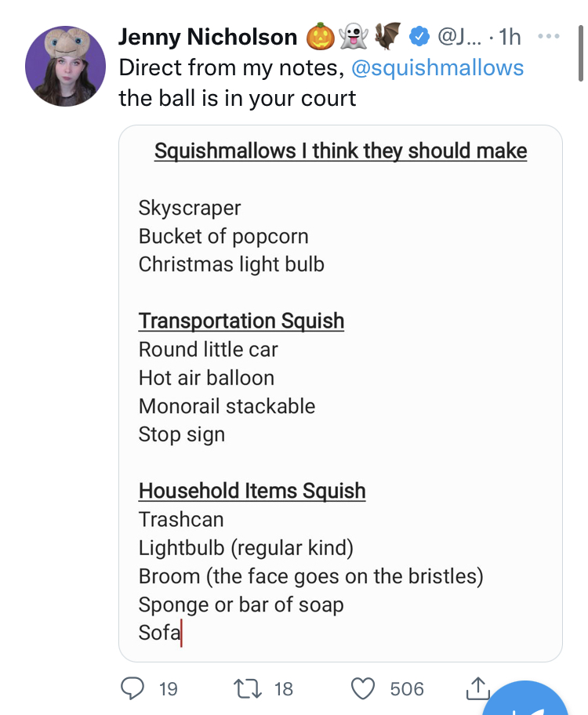Retweet using the retweet arrows icon
The image size is (588, 715).
point(247,688)
